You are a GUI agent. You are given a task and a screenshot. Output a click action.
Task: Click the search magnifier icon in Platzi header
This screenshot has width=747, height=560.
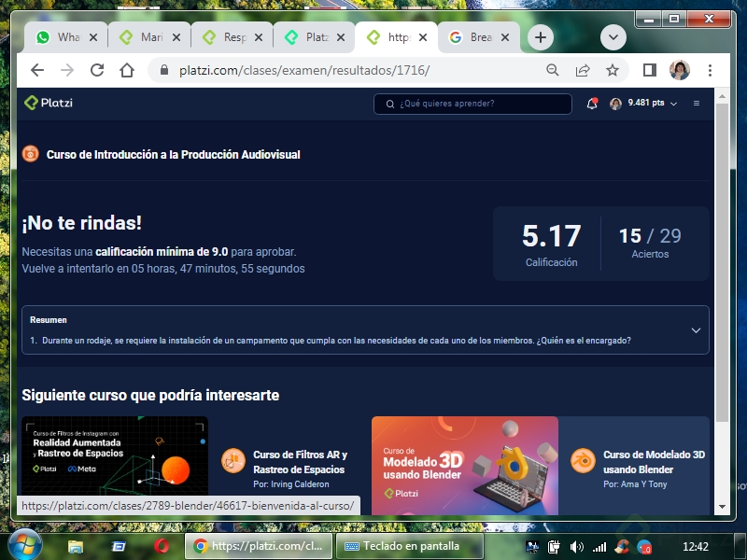click(x=389, y=104)
